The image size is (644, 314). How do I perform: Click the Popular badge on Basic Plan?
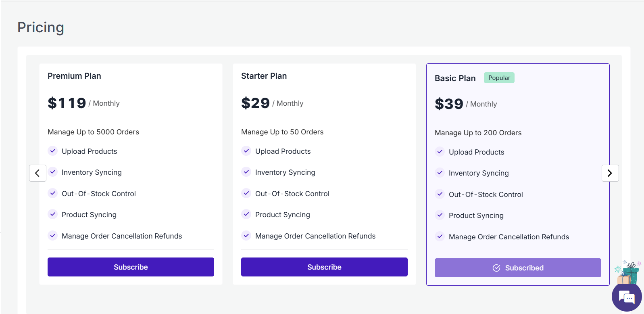(499, 78)
